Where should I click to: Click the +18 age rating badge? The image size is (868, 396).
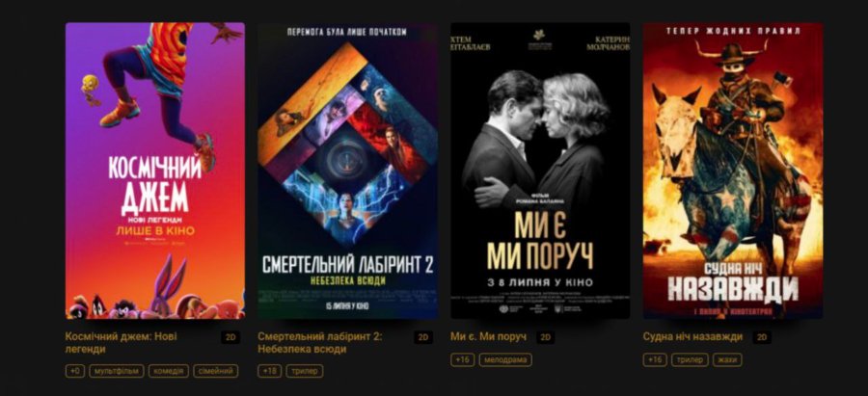point(270,371)
